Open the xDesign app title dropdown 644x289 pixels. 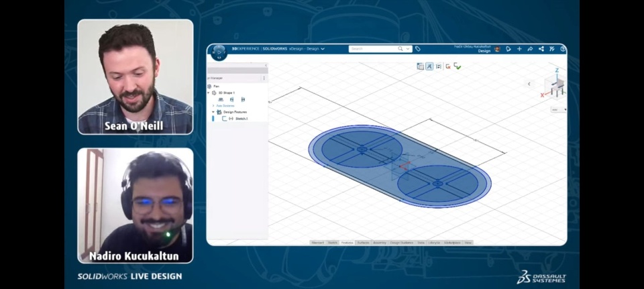tap(323, 49)
